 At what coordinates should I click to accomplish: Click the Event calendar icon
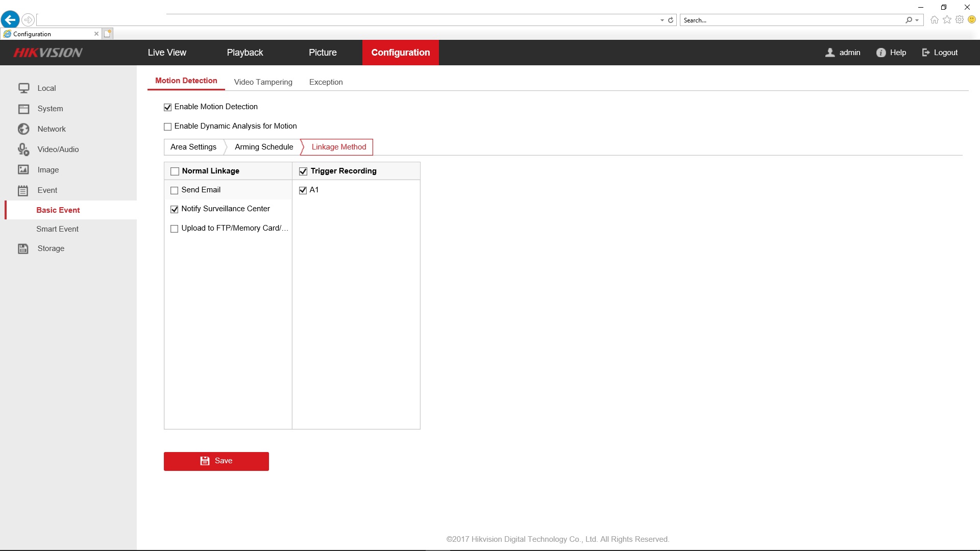tap(23, 191)
